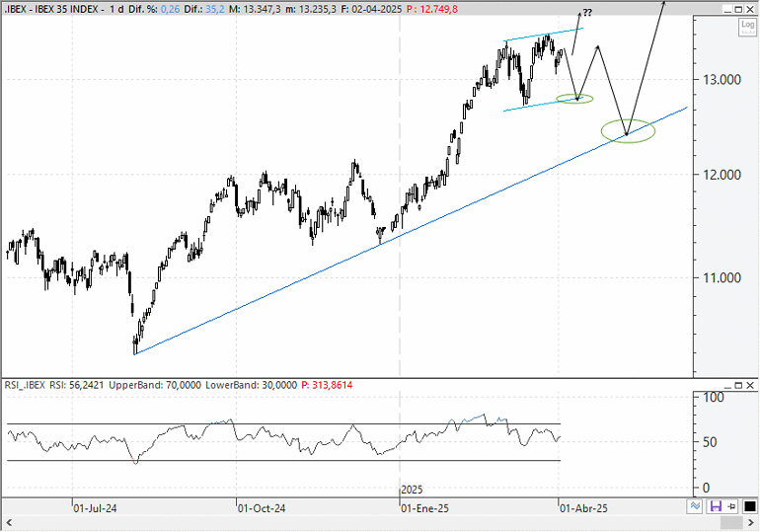Viewport: 760px width, 532px height.
Task: Click the red P: 313,8614 value
Action: 327,386
